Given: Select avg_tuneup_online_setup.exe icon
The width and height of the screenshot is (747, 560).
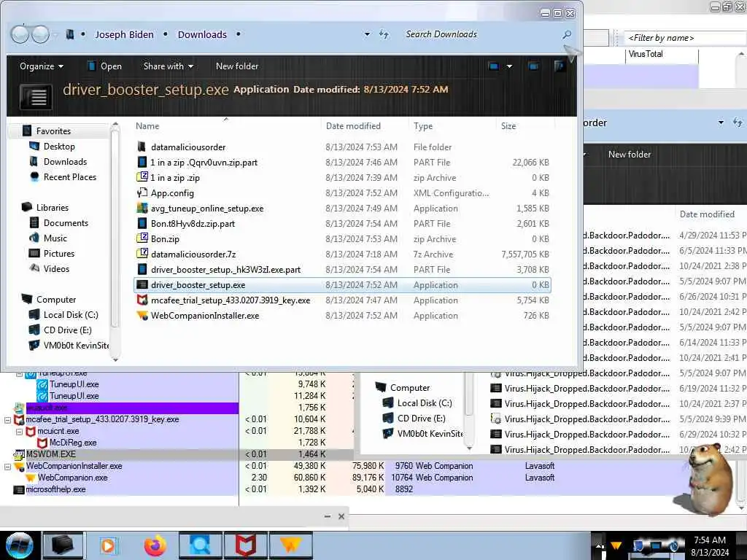Looking at the screenshot, I should pyautogui.click(x=142, y=208).
